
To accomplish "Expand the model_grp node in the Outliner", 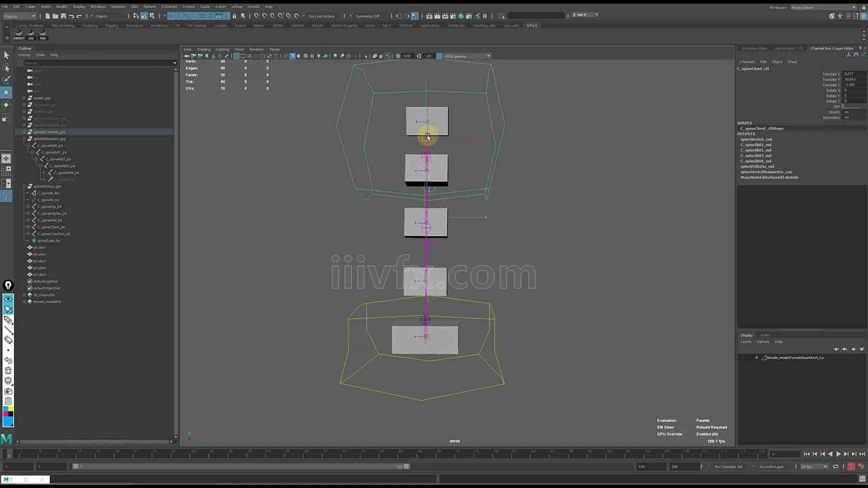I will tap(24, 98).
